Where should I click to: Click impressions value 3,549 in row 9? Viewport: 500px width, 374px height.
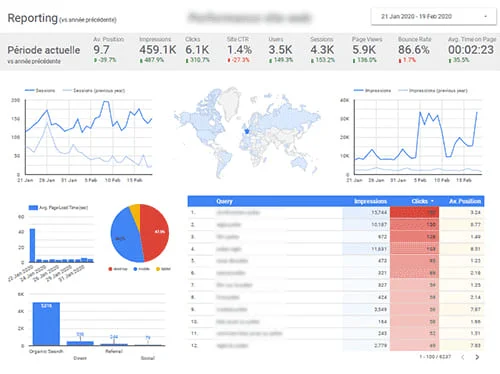click(x=380, y=309)
